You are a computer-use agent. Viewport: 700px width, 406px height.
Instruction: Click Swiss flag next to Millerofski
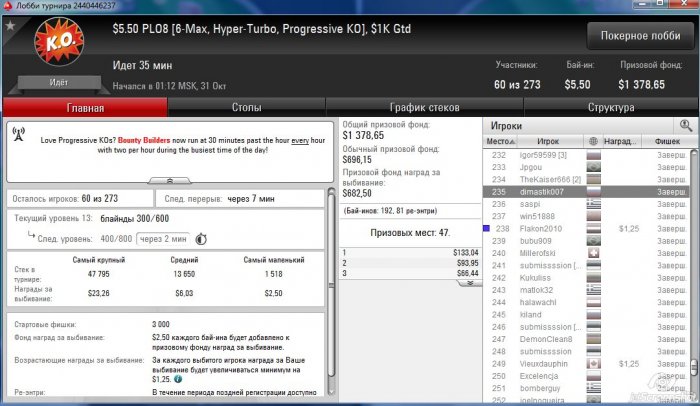pos(593,253)
